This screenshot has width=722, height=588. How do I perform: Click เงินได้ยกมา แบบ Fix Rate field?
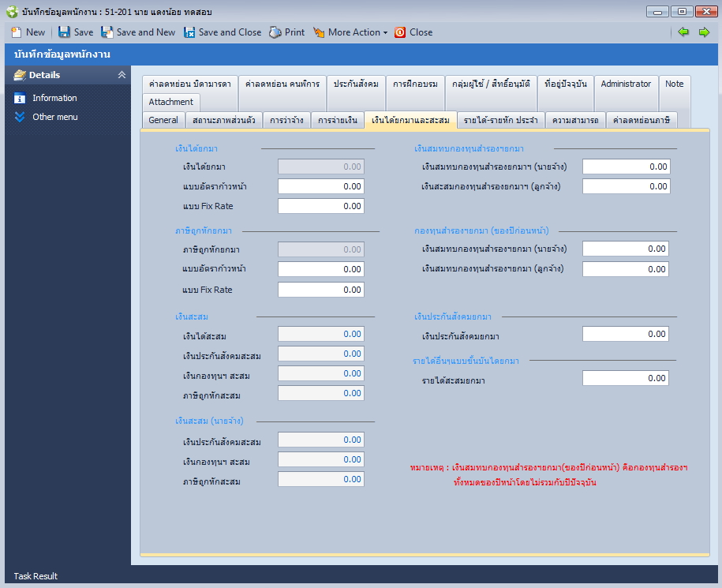tap(321, 206)
